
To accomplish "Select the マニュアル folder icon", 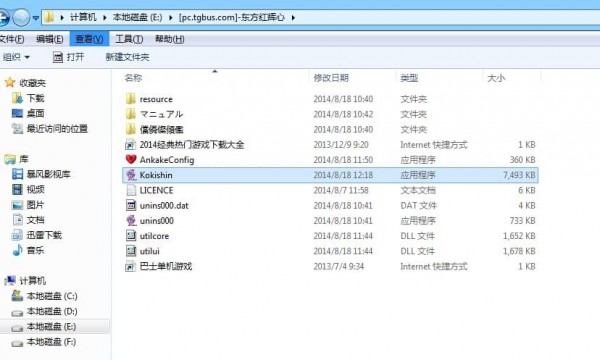I will coord(130,114).
